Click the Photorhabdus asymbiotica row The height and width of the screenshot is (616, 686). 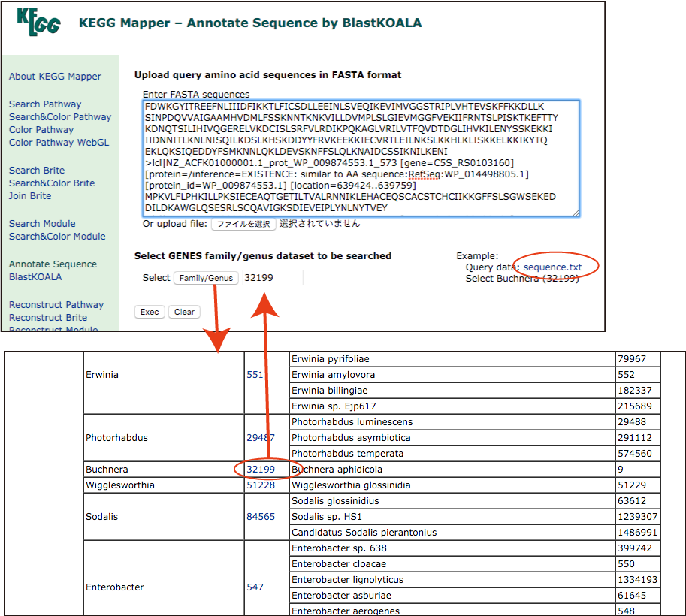(452, 437)
